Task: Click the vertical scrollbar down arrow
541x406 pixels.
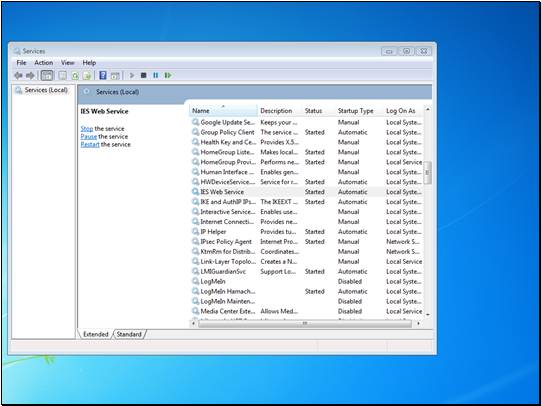Action: pyautogui.click(x=428, y=314)
